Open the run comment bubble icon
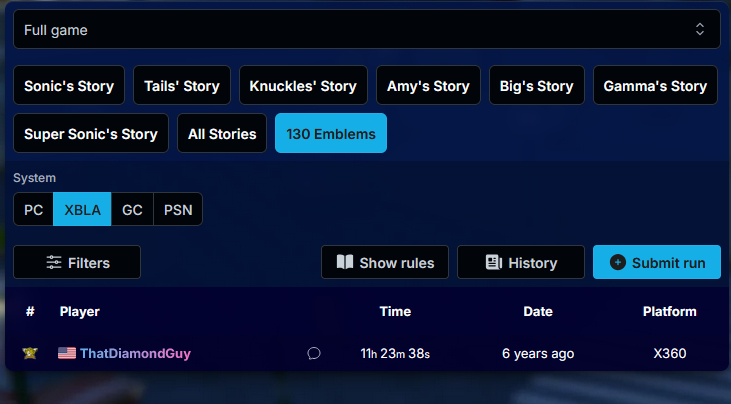This screenshot has height=404, width=731. click(314, 353)
